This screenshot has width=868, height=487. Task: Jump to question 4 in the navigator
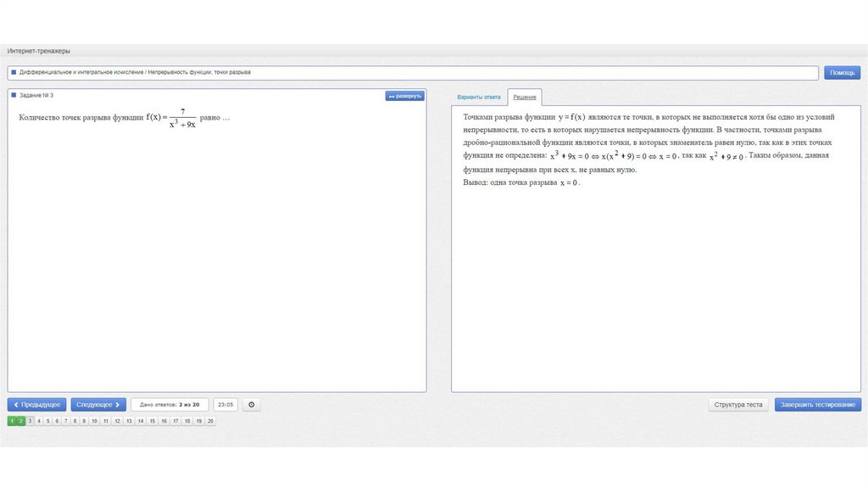[39, 421]
